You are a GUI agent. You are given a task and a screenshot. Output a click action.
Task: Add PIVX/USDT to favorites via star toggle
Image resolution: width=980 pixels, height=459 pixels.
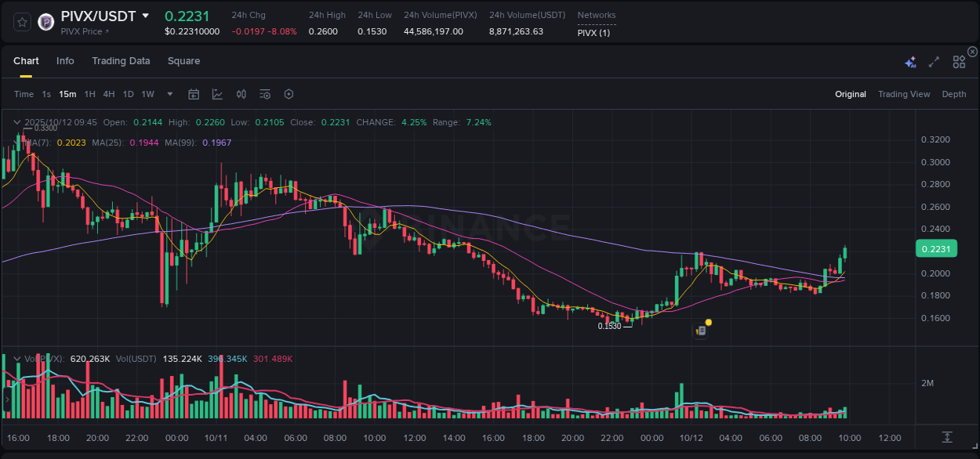click(21, 23)
